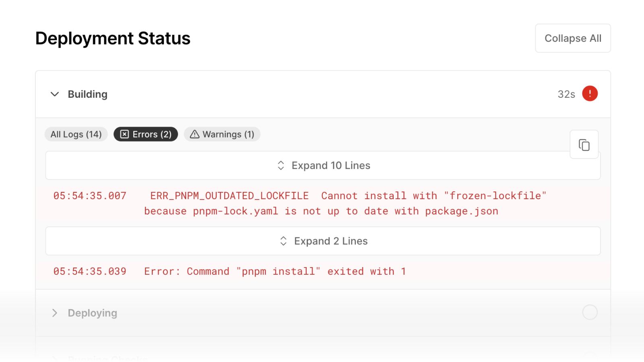644x362 pixels.
Task: Click the expand arrows icon on Expand 10 Lines
Action: coord(281,165)
